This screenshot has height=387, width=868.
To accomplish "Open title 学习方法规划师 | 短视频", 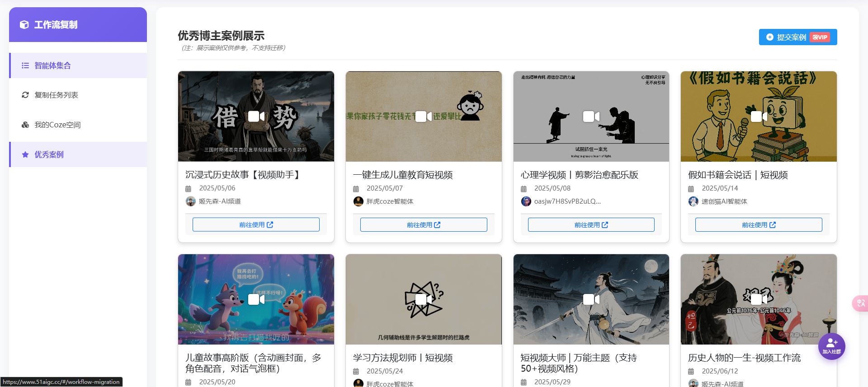I will [403, 358].
